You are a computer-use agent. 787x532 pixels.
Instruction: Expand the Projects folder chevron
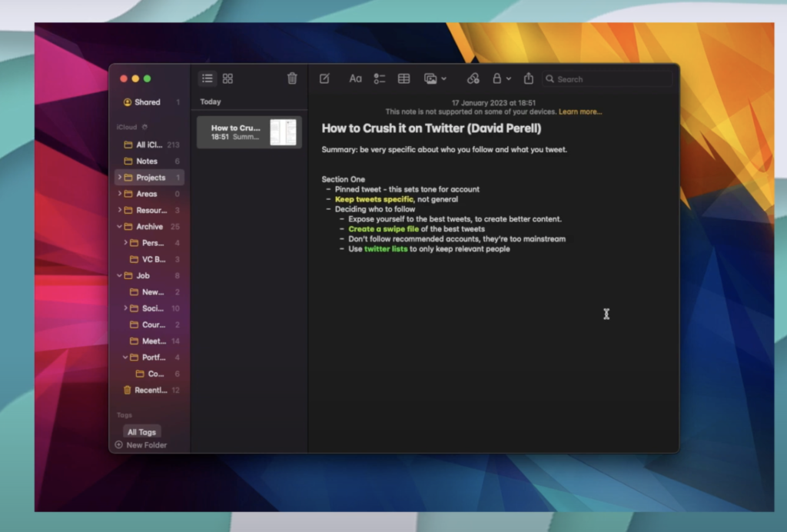click(x=119, y=177)
